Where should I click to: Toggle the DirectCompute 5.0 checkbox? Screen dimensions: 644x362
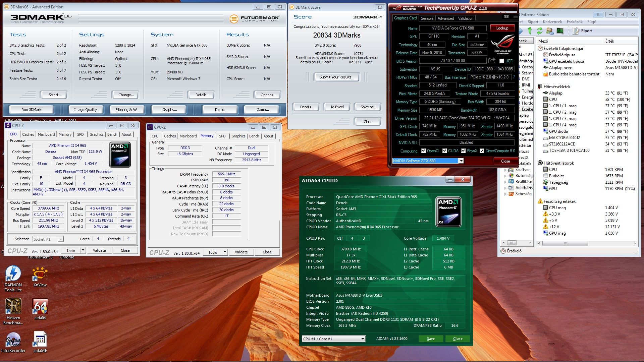(482, 151)
